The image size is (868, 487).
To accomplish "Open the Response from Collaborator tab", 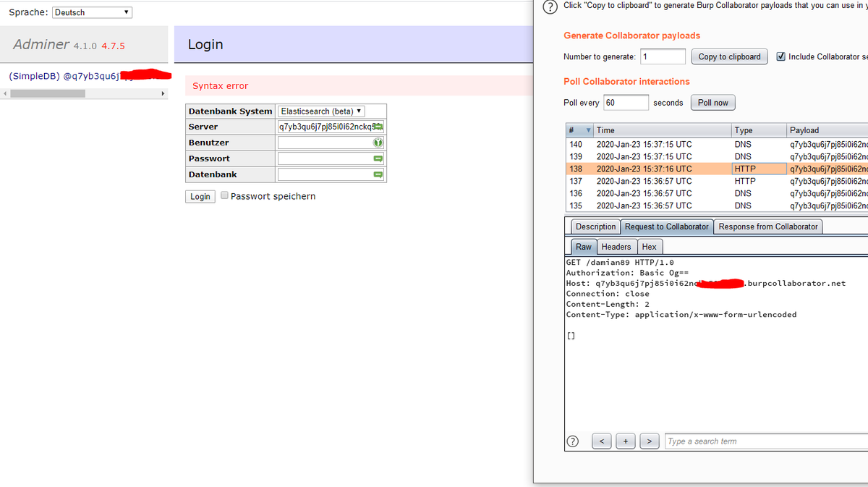I will (x=768, y=226).
